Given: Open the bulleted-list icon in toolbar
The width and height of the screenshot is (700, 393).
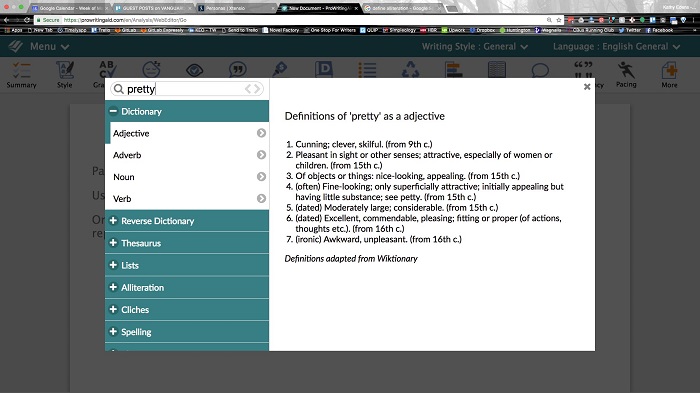Looking at the screenshot, I should pos(367,70).
